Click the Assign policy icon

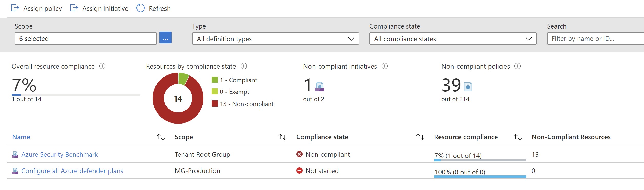(15, 8)
